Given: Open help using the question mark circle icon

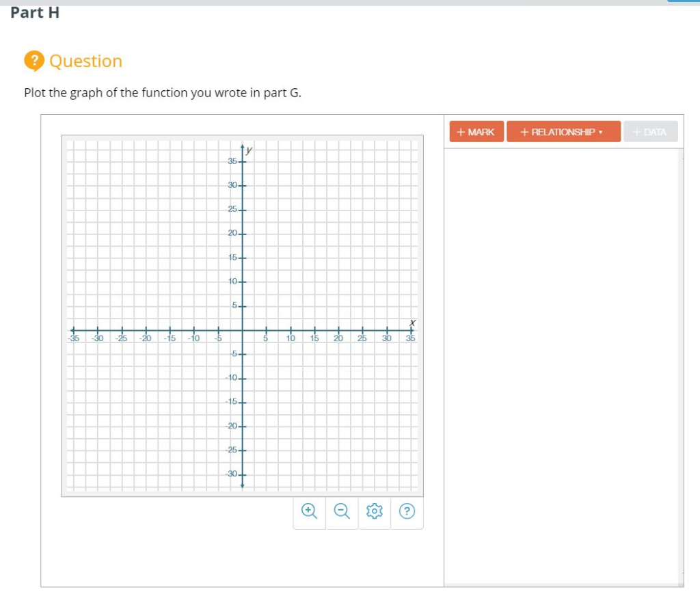Looking at the screenshot, I should pos(407,511).
